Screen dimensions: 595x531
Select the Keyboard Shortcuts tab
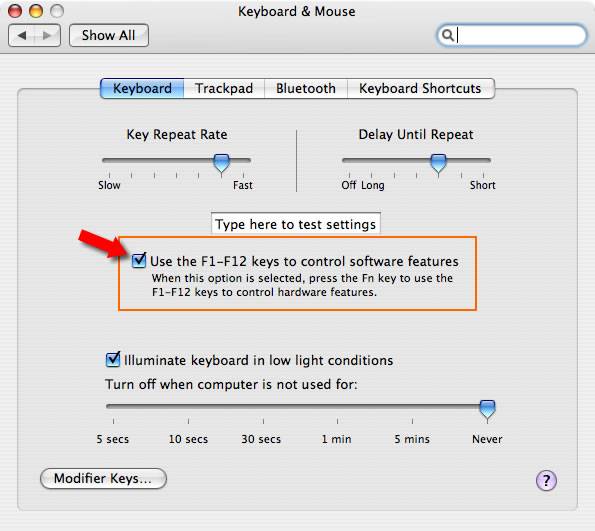(420, 88)
